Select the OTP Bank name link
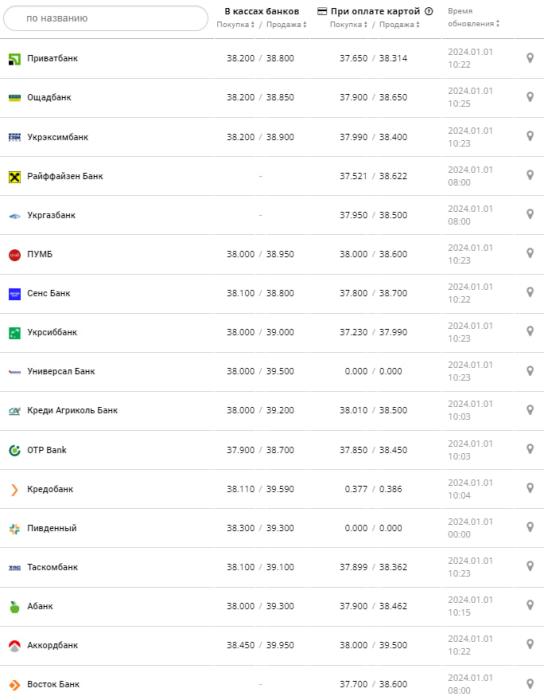 47,450
